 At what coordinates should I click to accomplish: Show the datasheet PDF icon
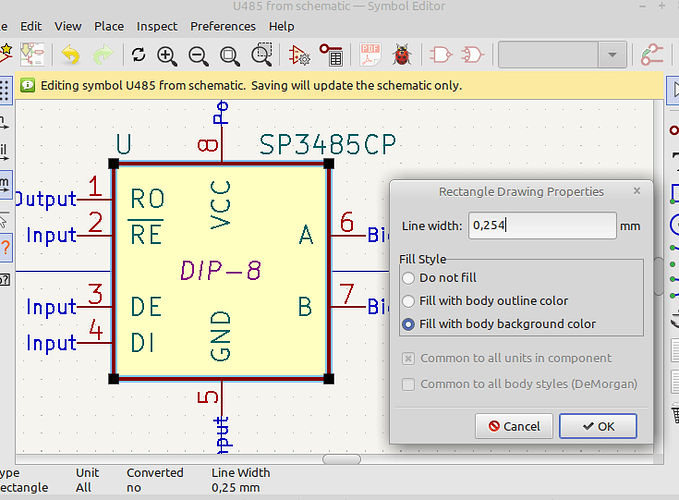370,55
